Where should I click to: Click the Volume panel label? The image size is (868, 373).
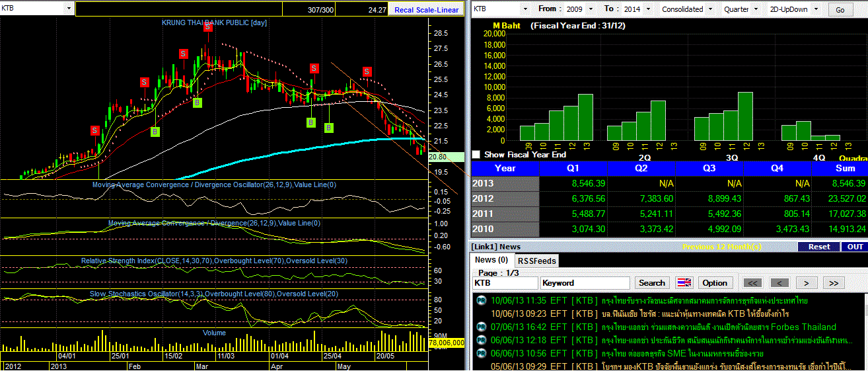click(x=214, y=333)
